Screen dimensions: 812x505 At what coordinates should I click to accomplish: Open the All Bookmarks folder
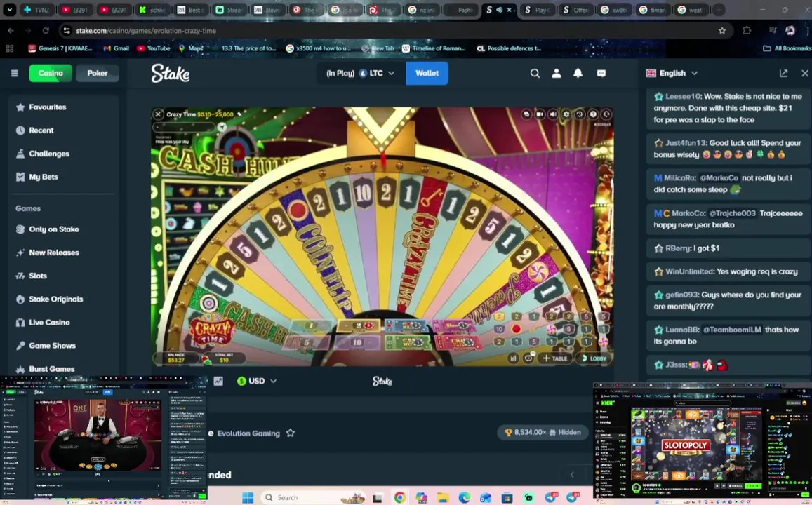(x=787, y=48)
